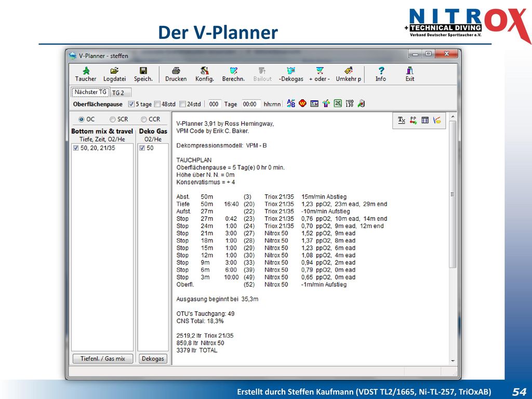Show program Info
Viewport: 532px width, 399px height.
(x=381, y=74)
